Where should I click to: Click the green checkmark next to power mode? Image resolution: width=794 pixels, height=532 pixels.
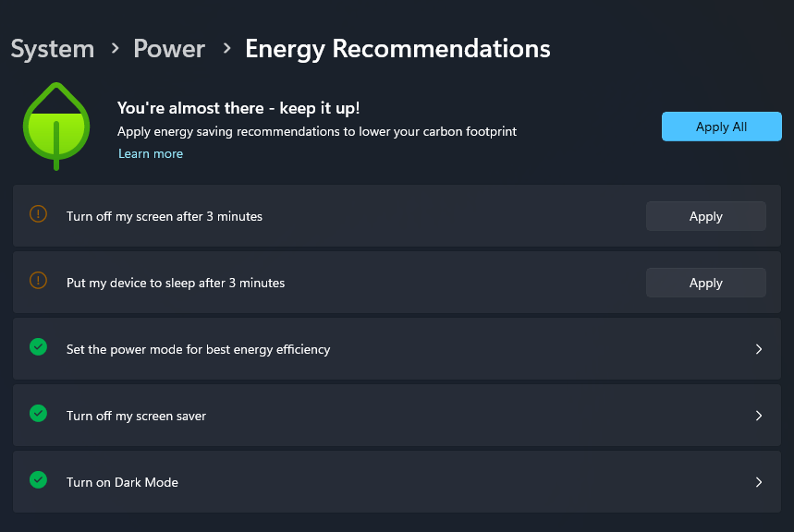click(38, 347)
